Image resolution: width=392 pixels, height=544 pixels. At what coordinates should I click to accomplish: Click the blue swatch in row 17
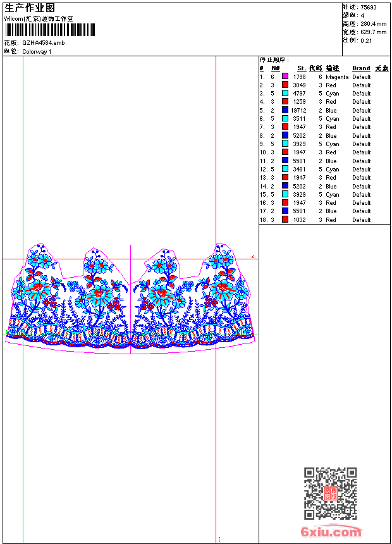click(285, 211)
